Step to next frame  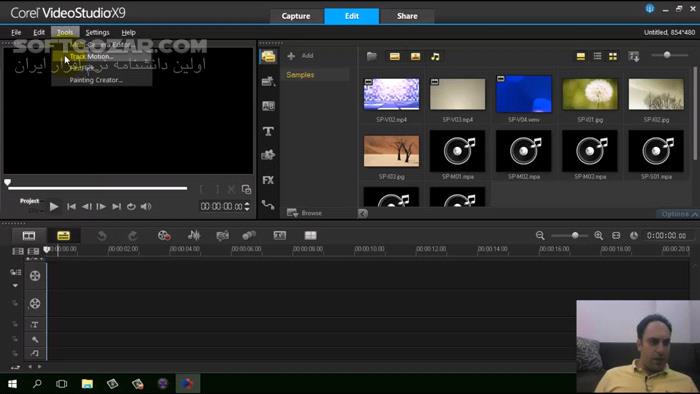101,207
